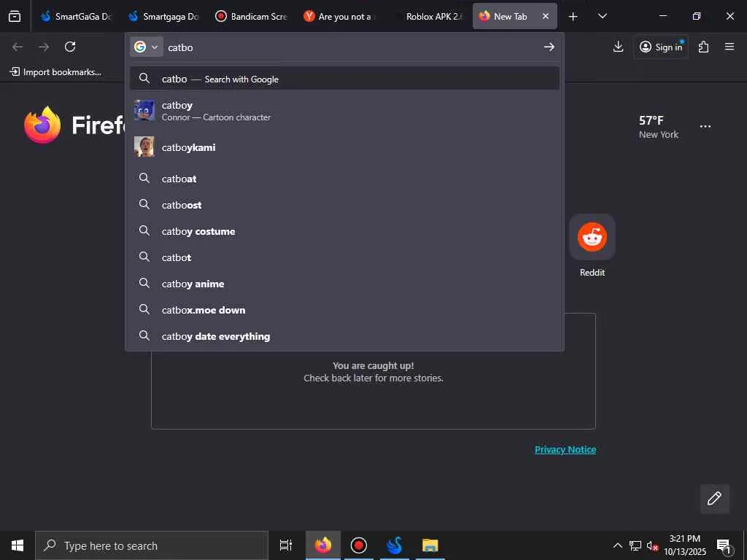
Task: Select the catboy costume suggestion
Action: point(344,231)
